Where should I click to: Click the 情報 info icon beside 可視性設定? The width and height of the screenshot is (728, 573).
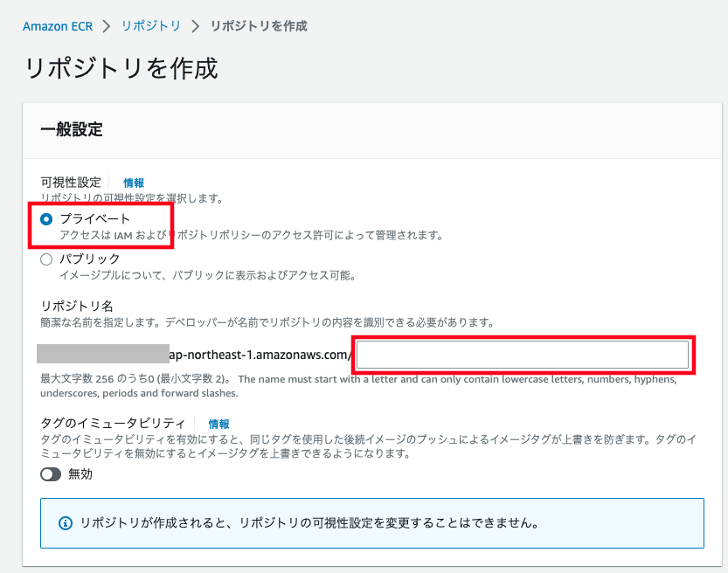[133, 183]
